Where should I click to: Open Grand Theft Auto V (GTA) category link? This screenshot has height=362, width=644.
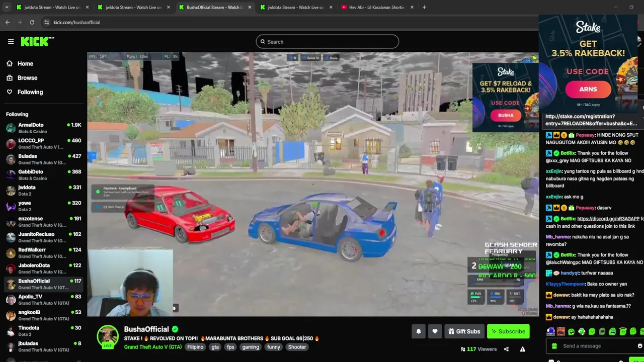pos(153,347)
